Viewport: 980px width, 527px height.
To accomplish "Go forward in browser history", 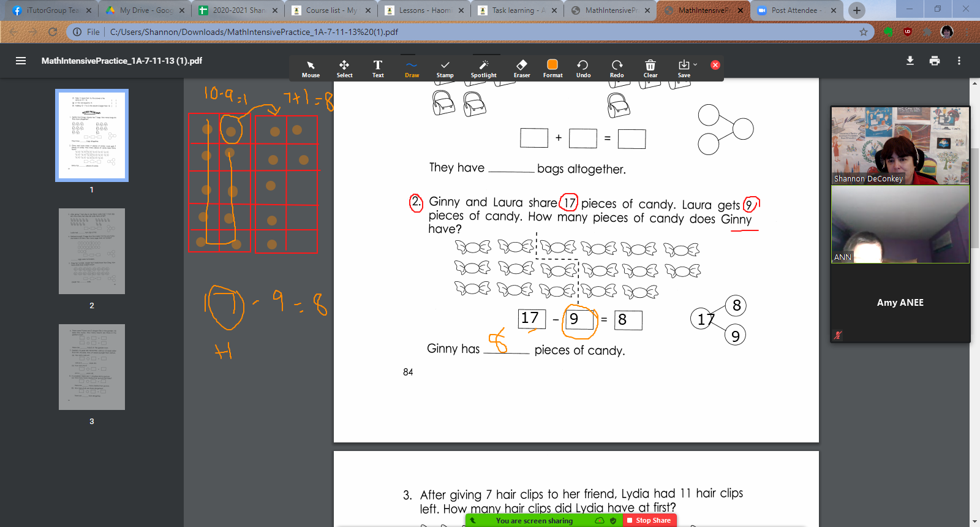I will pyautogui.click(x=33, y=32).
